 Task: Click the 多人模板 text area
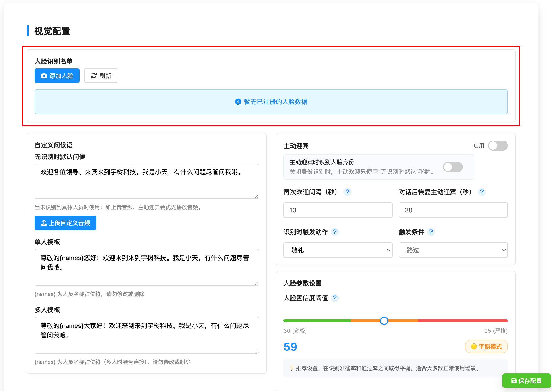[x=147, y=335]
